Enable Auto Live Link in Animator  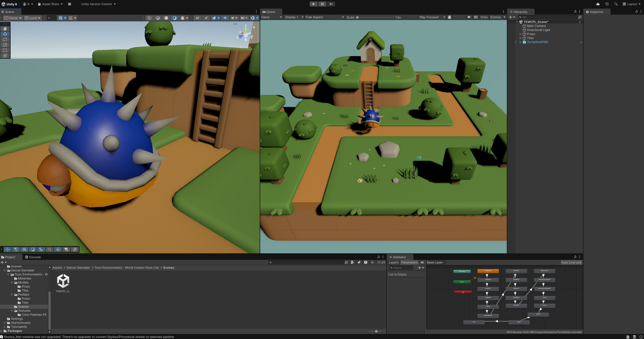(x=571, y=263)
